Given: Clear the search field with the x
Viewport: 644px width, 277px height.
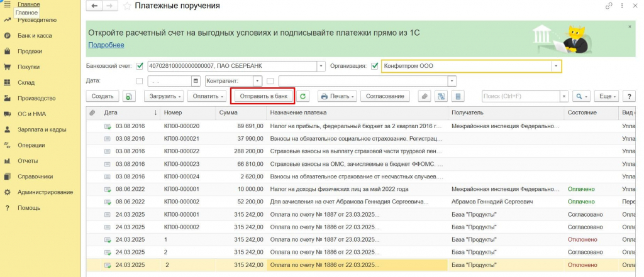Looking at the screenshot, I should (x=564, y=97).
